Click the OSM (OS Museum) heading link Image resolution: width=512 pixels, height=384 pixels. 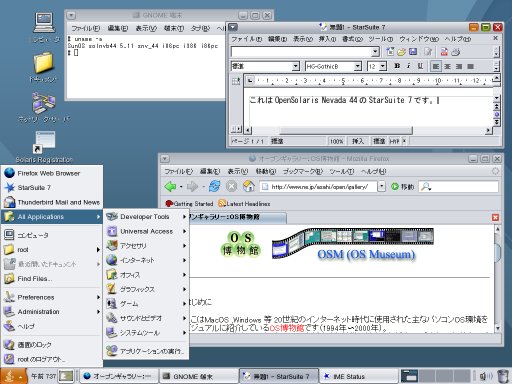click(366, 255)
